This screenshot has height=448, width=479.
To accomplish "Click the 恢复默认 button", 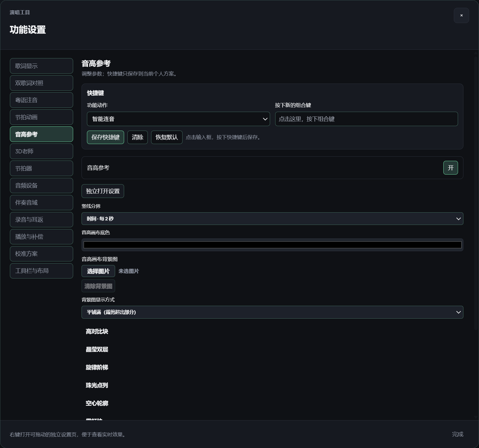I will coord(167,137).
